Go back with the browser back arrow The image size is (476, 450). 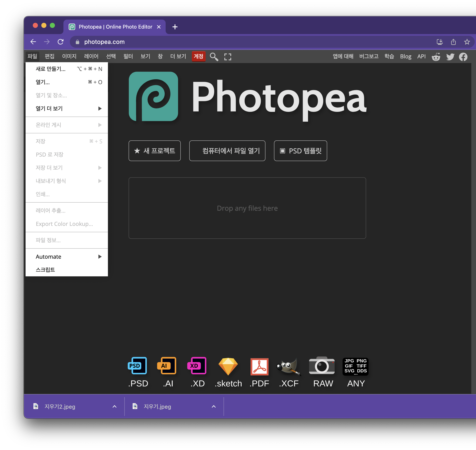coord(33,42)
